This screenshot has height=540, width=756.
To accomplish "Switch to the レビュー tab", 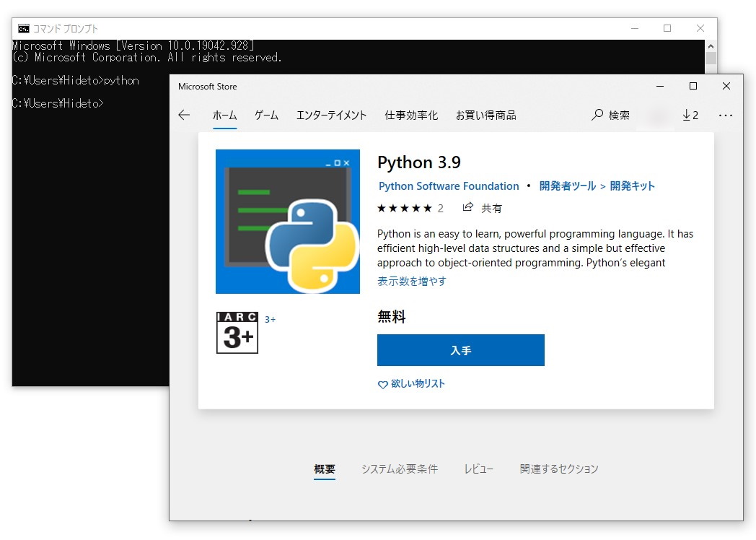I will pos(478,469).
